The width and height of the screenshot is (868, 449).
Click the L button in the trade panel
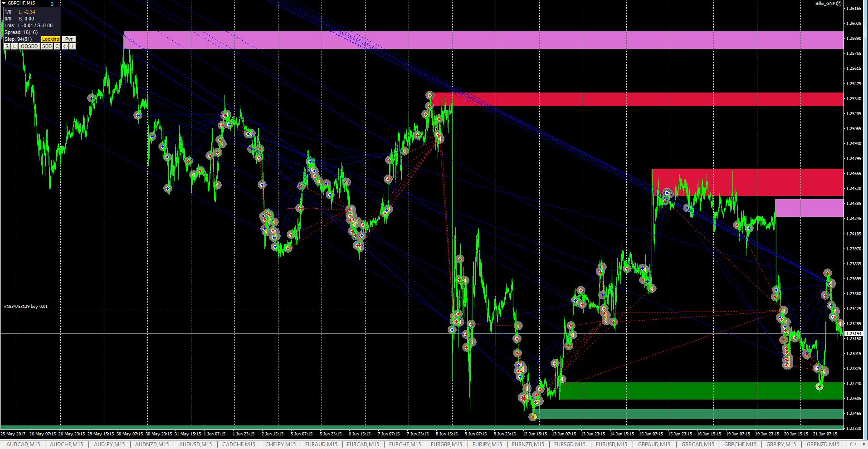point(15,46)
